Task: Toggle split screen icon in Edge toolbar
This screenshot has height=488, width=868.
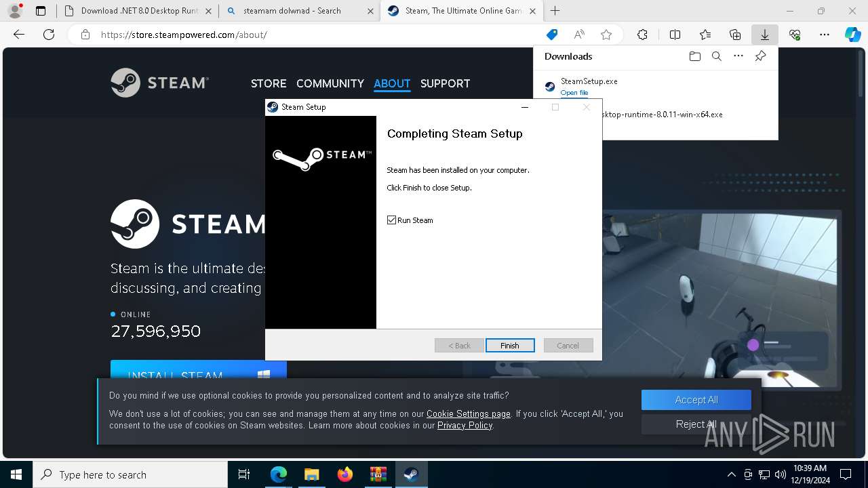Action: click(x=675, y=35)
